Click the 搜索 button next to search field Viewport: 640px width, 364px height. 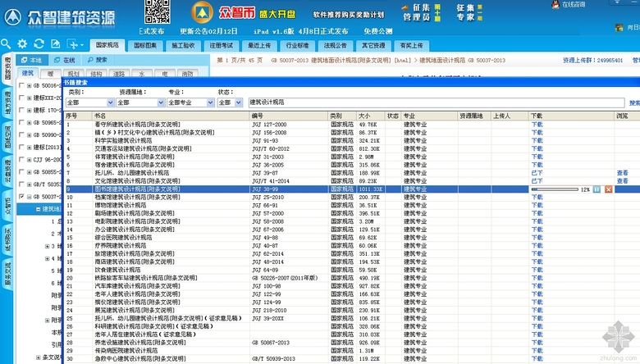633,102
